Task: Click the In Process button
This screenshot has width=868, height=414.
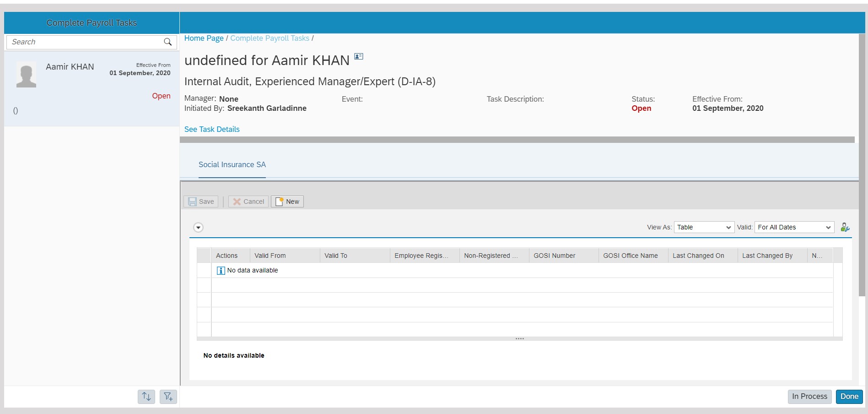Action: 809,397
